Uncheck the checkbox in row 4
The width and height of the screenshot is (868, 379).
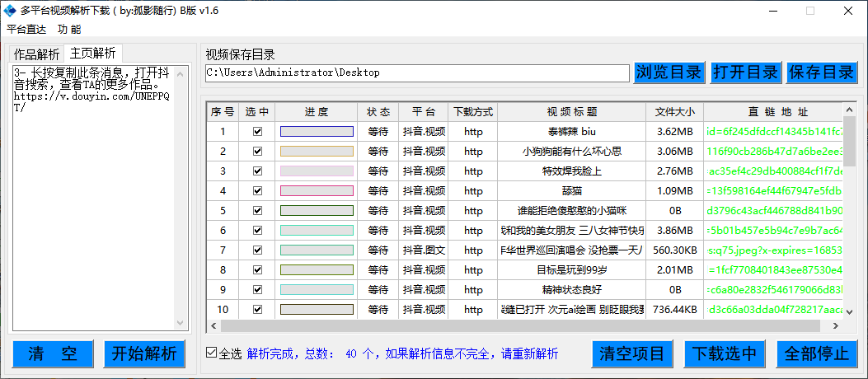[x=257, y=191]
